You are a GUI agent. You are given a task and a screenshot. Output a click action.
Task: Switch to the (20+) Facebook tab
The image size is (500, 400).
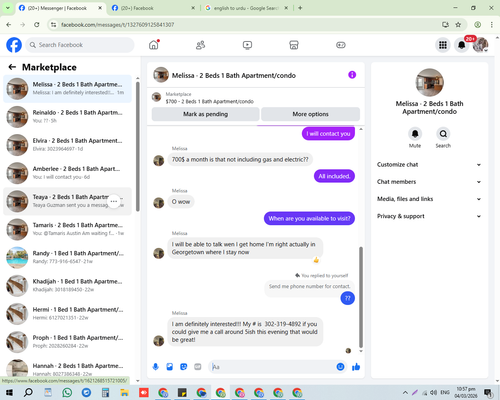click(152, 8)
